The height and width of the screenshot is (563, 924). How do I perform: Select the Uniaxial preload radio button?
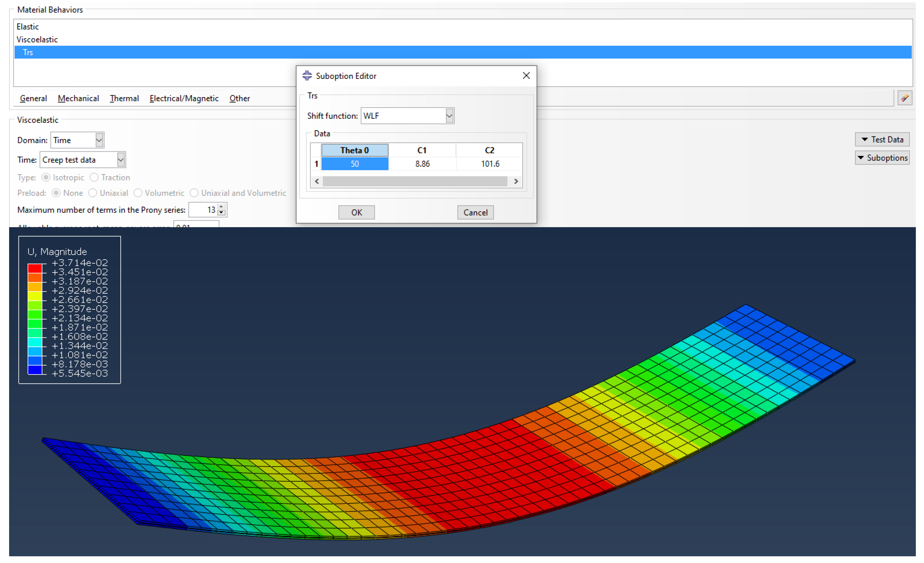[93, 193]
